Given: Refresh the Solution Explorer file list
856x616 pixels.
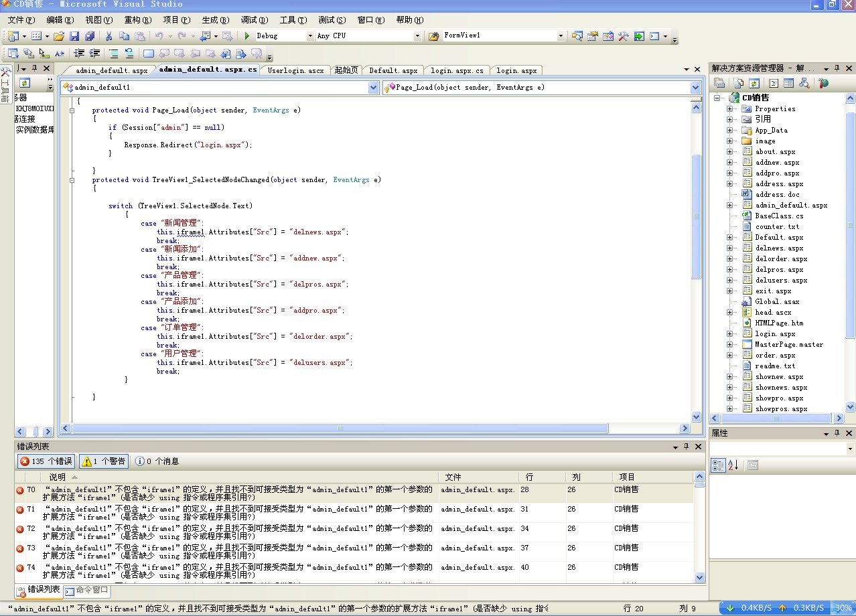Looking at the screenshot, I should (754, 82).
